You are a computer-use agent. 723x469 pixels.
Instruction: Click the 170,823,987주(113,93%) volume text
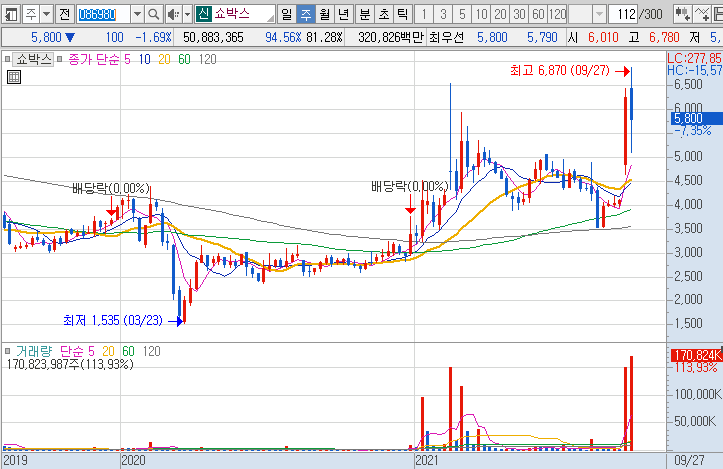pos(70,364)
